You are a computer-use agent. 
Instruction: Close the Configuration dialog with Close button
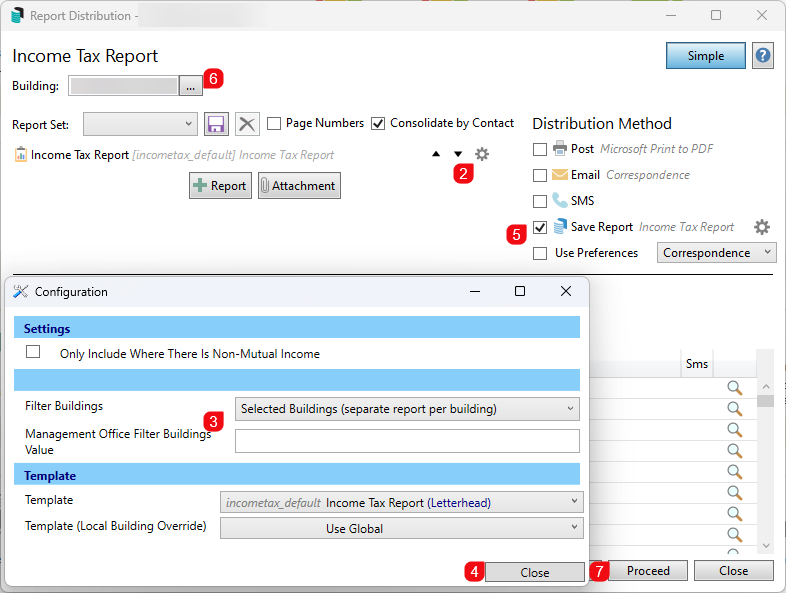(534, 572)
